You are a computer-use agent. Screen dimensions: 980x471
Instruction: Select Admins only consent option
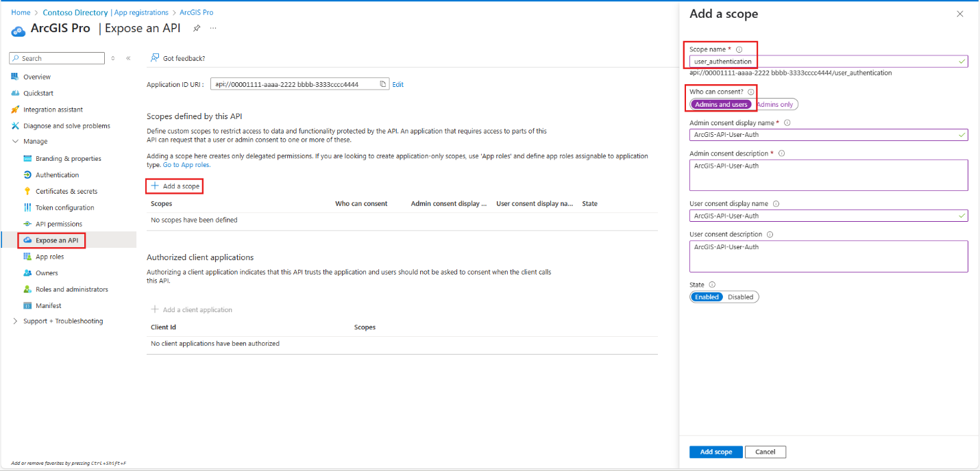pyautogui.click(x=775, y=105)
